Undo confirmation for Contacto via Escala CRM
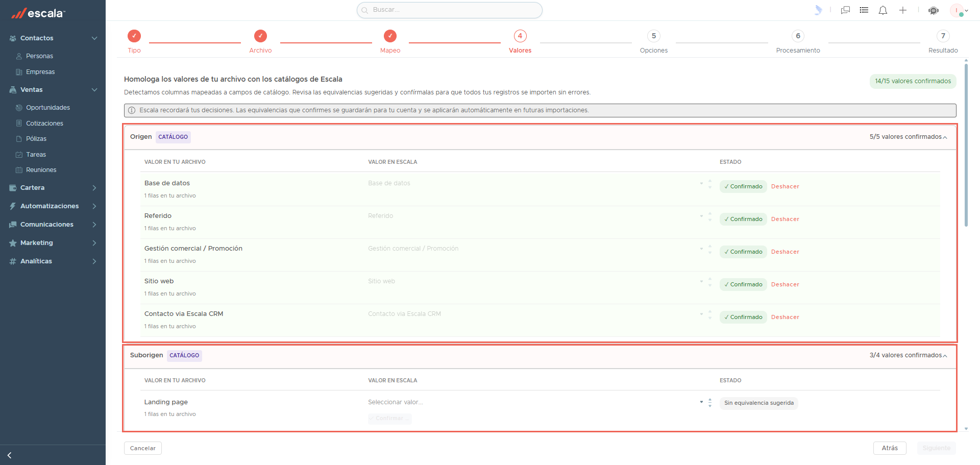 tap(785, 317)
